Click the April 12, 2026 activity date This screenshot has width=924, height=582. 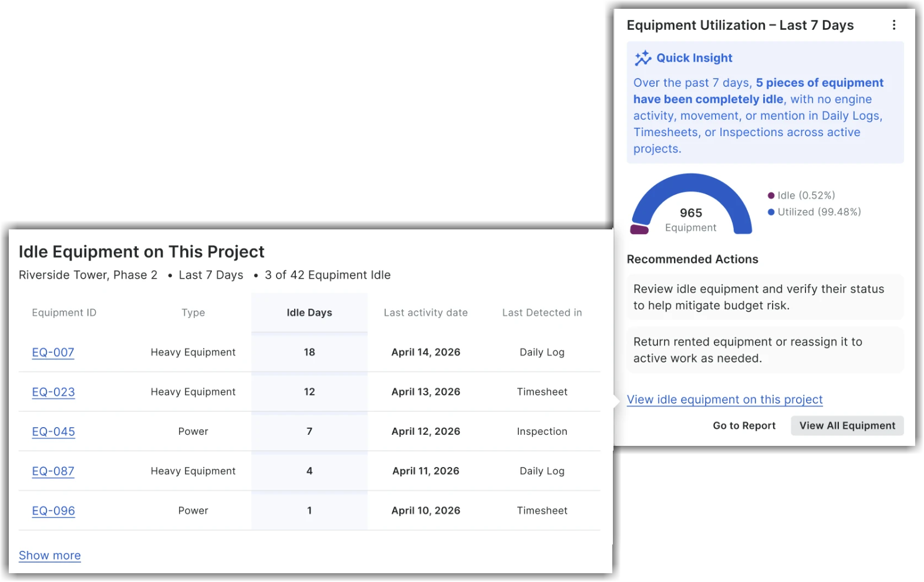[426, 431]
